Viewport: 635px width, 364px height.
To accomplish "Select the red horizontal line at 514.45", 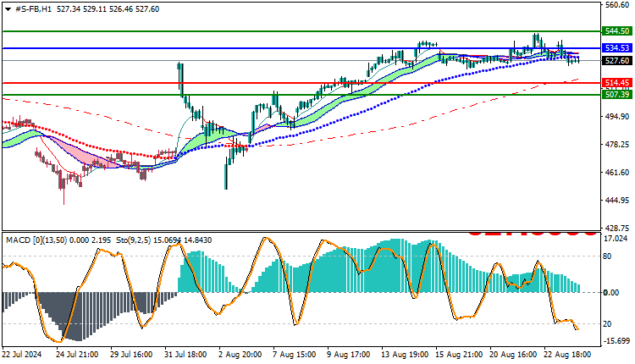I will (x=301, y=83).
